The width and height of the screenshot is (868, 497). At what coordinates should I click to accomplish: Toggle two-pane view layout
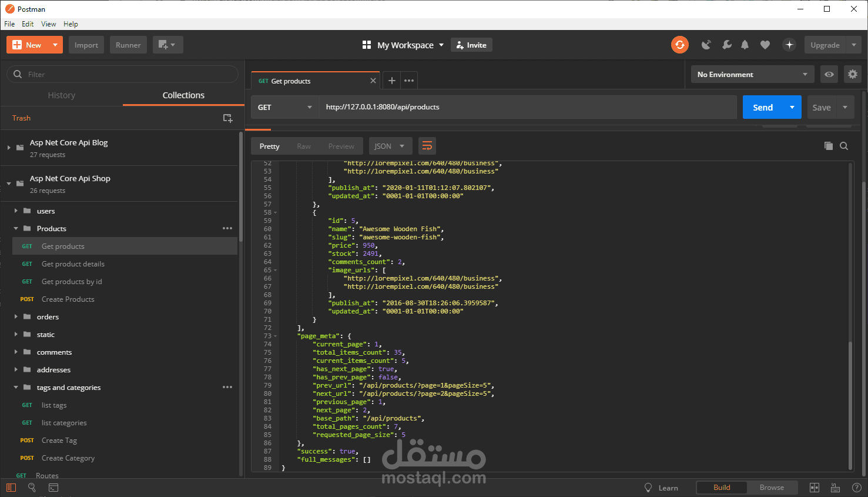tap(815, 488)
